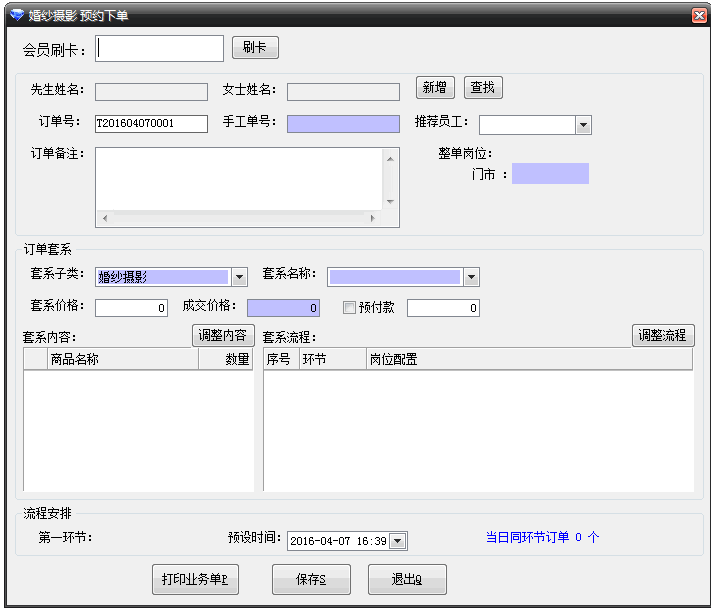Exit via the 退出 button

click(407, 579)
